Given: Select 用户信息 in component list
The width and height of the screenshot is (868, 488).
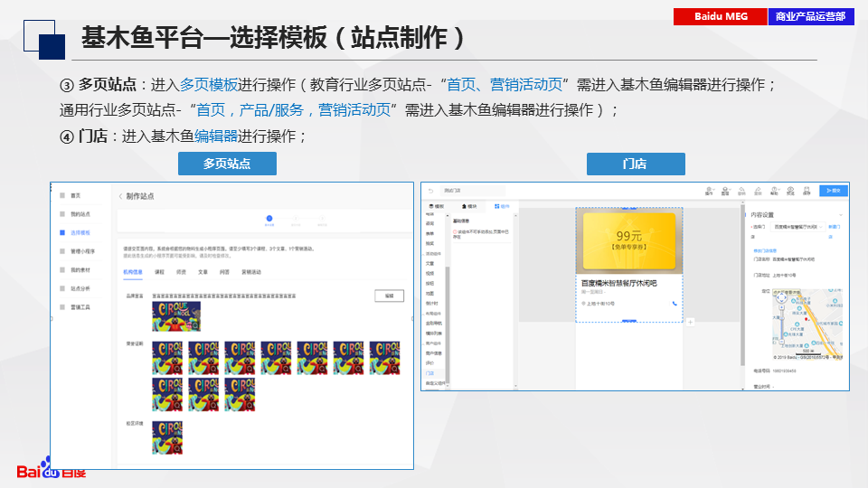Looking at the screenshot, I should (433, 353).
